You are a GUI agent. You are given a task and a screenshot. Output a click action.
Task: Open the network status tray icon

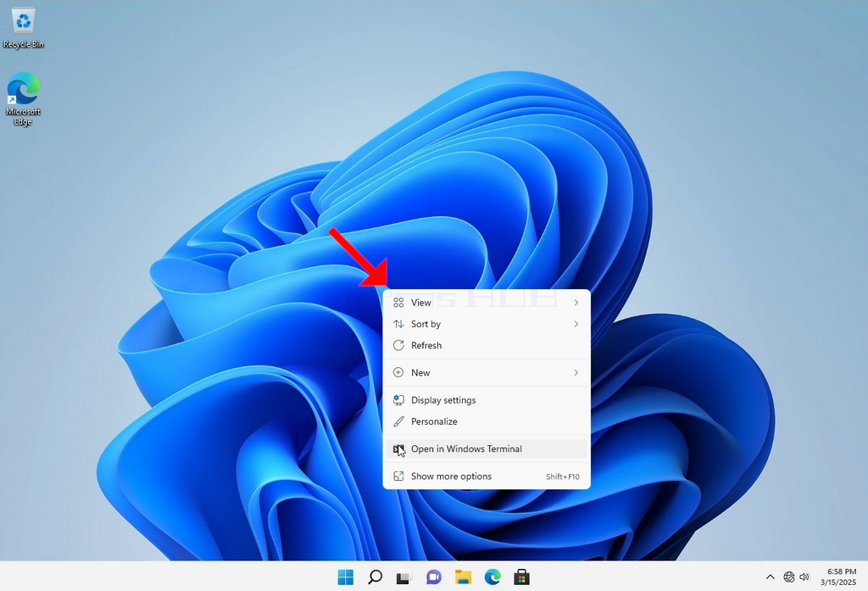[x=789, y=577]
